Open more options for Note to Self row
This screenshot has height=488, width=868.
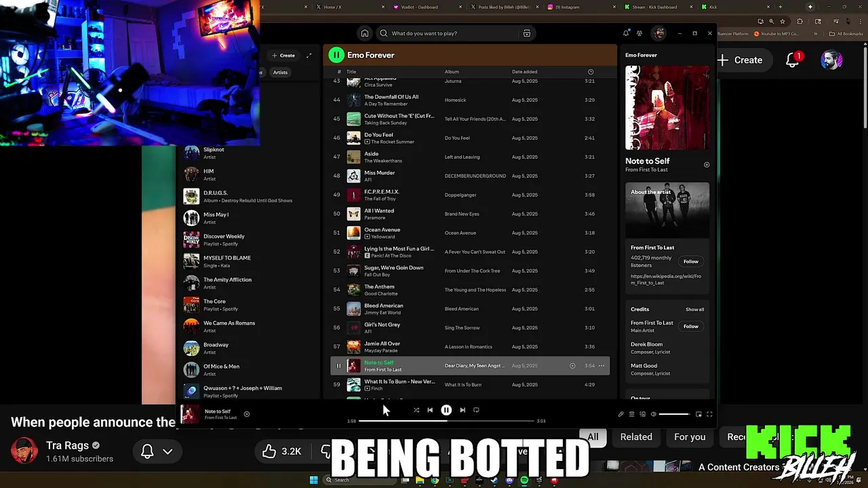(601, 366)
